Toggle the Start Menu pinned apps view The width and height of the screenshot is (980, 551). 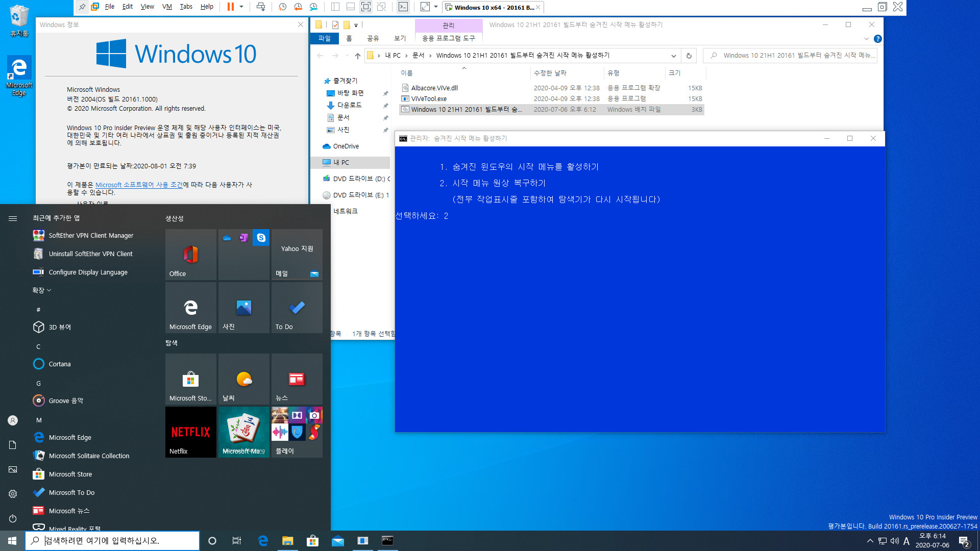coord(12,218)
